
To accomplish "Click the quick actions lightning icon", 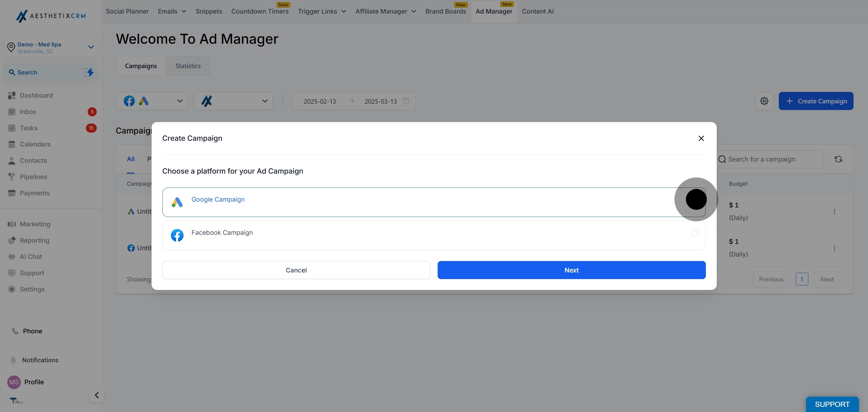I will [89, 72].
